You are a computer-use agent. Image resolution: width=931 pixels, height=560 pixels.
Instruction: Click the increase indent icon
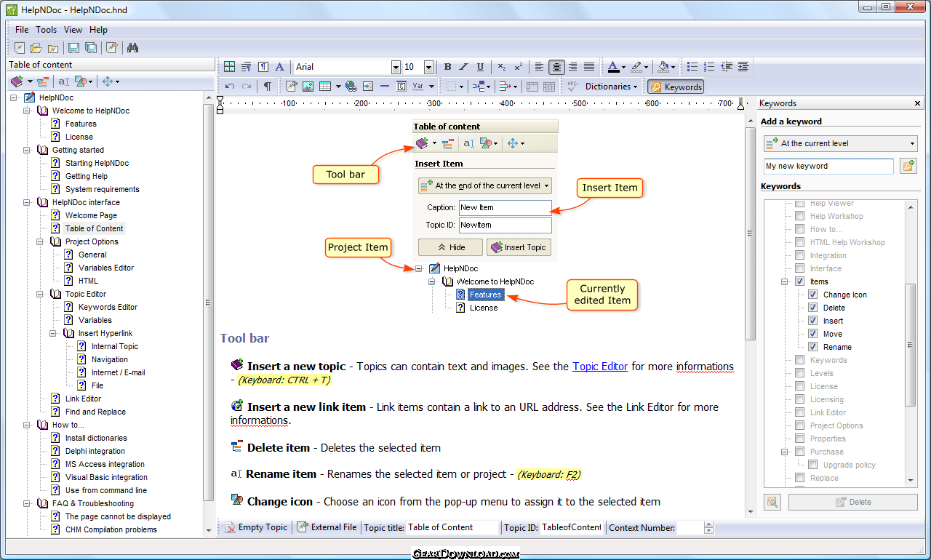[x=743, y=67]
